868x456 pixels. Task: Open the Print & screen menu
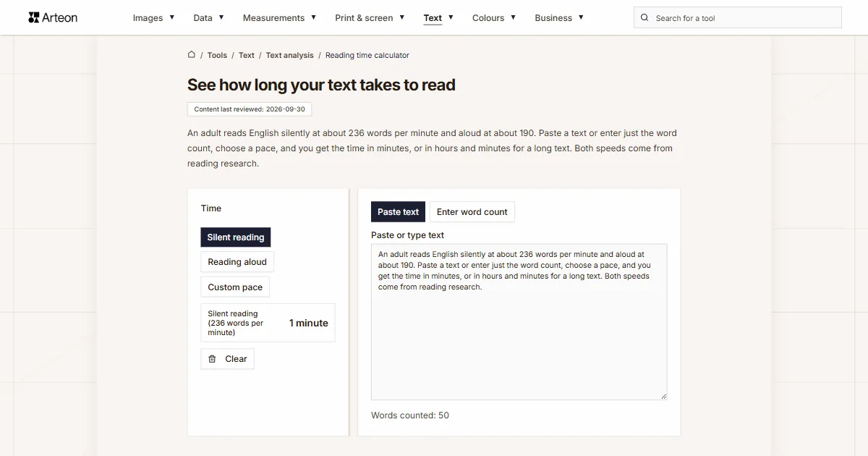pyautogui.click(x=364, y=17)
